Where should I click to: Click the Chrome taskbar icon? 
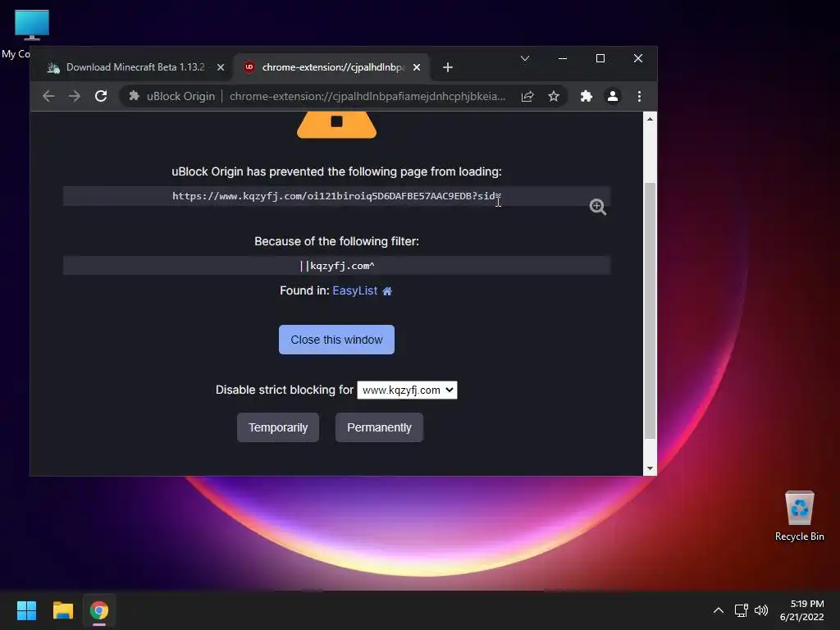point(99,610)
